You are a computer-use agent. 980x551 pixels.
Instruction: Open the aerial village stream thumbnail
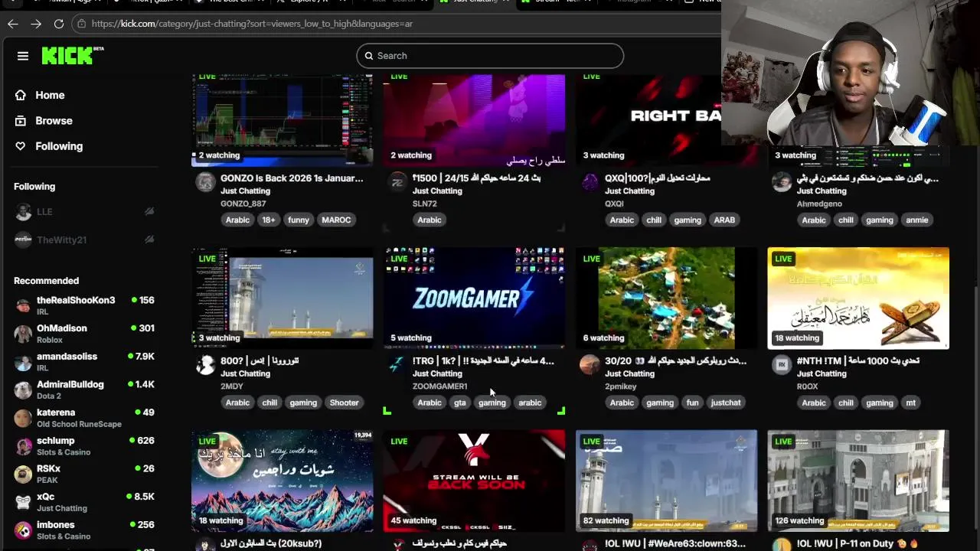click(x=666, y=298)
